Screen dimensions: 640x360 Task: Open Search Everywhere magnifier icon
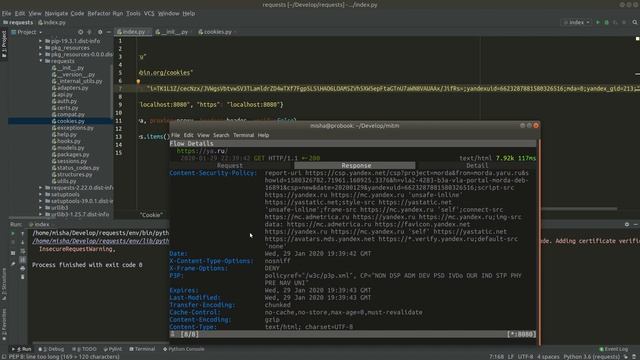pyautogui.click(x=635, y=22)
